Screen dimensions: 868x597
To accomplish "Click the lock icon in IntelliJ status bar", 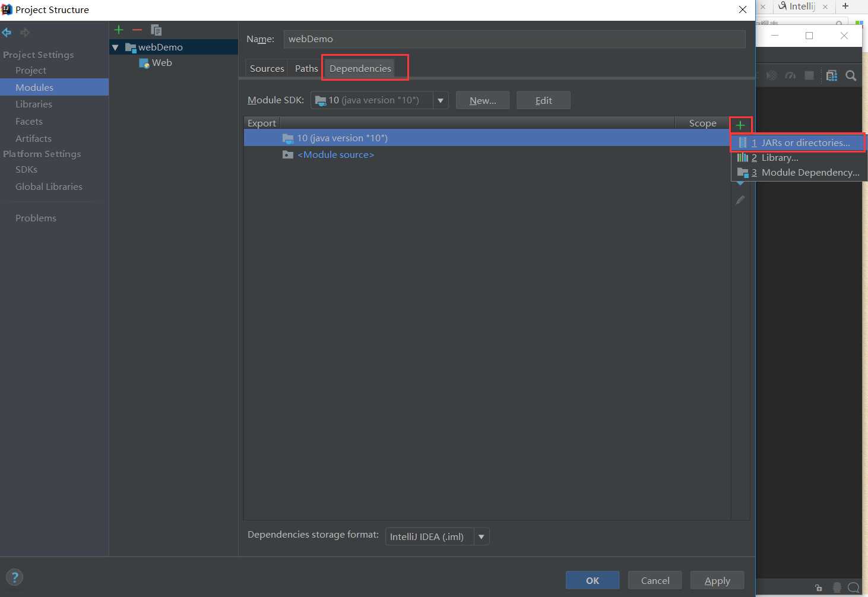I will coord(819,588).
